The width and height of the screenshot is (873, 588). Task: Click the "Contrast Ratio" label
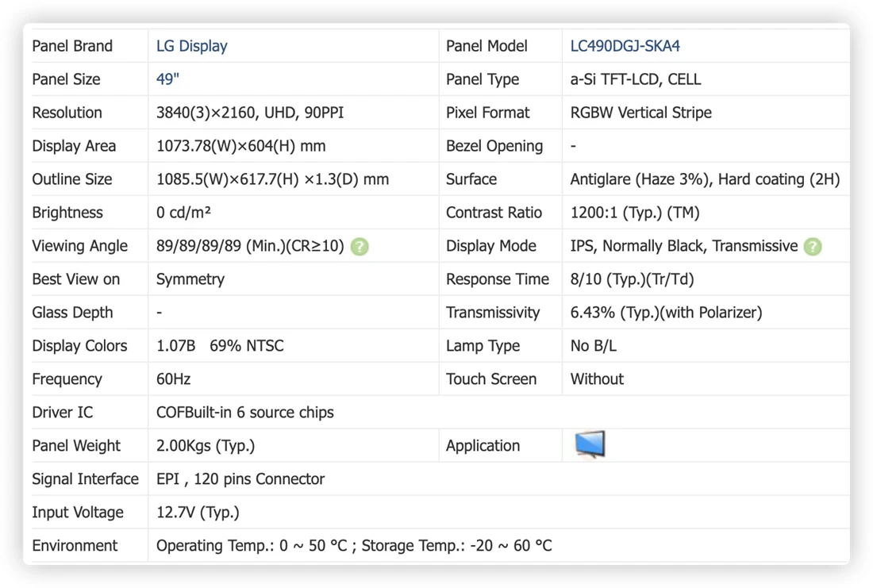[x=494, y=213]
